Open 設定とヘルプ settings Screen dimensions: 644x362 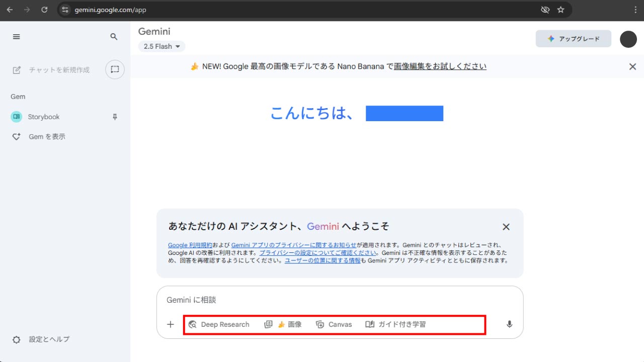tap(41, 339)
